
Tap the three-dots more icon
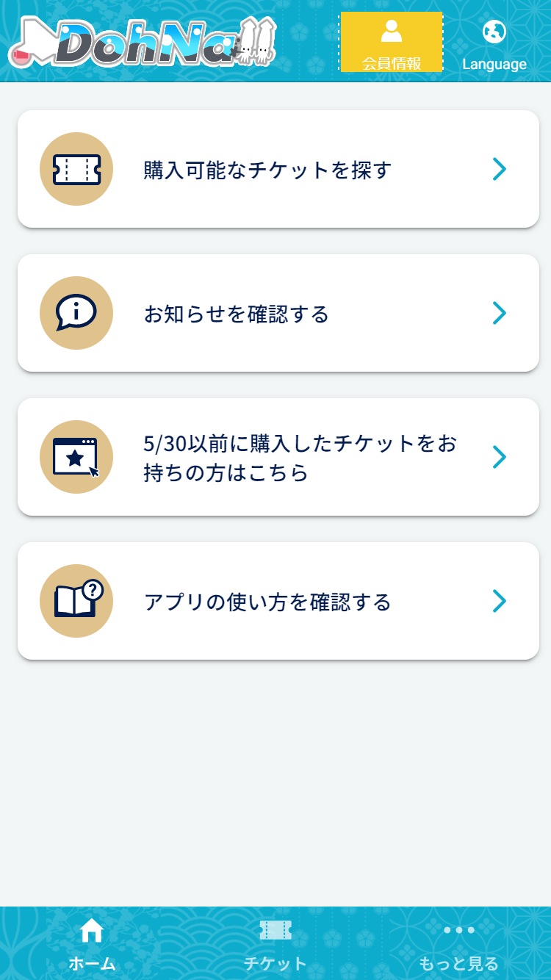pos(459,930)
